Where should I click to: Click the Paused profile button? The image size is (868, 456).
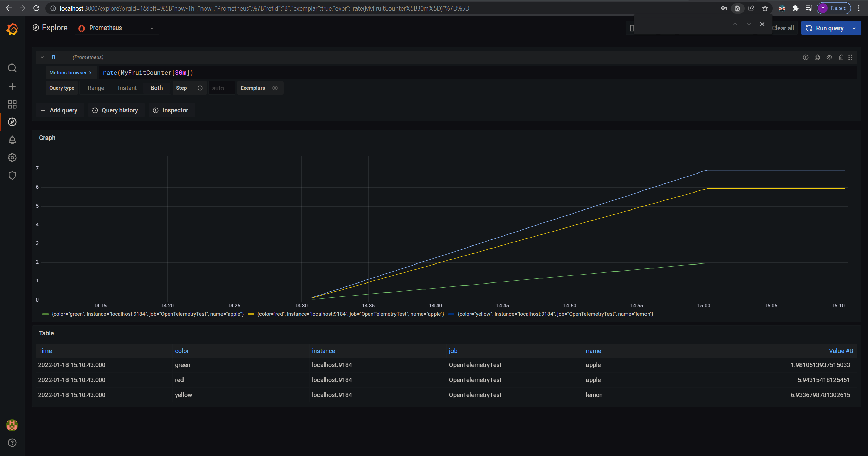point(834,8)
